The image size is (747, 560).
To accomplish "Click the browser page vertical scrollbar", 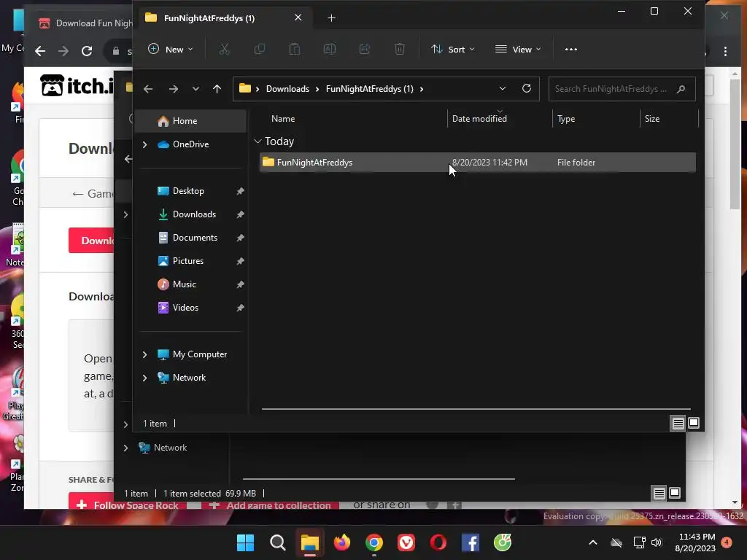I will coord(735,143).
